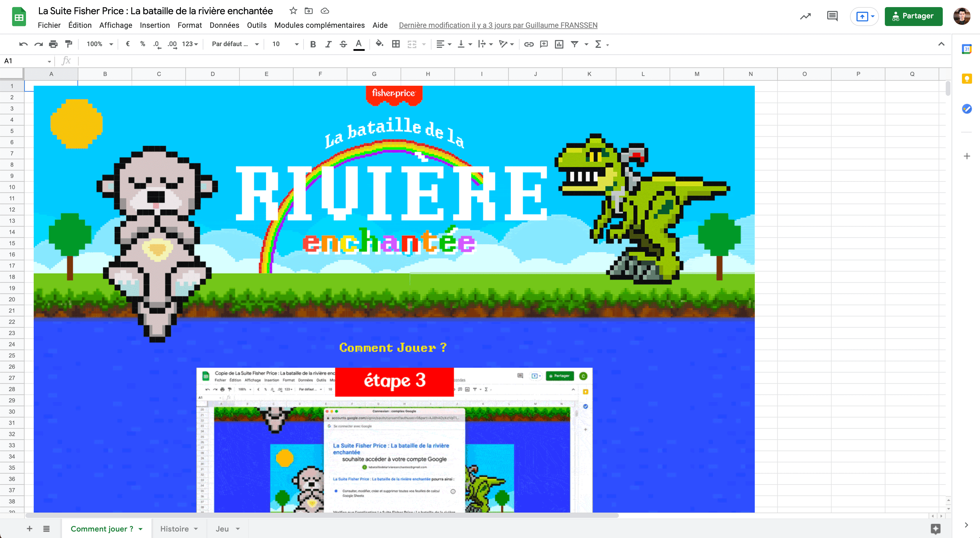This screenshot has width=980, height=538.
Task: Switch to the Histoire sheet tab
Action: (179, 529)
